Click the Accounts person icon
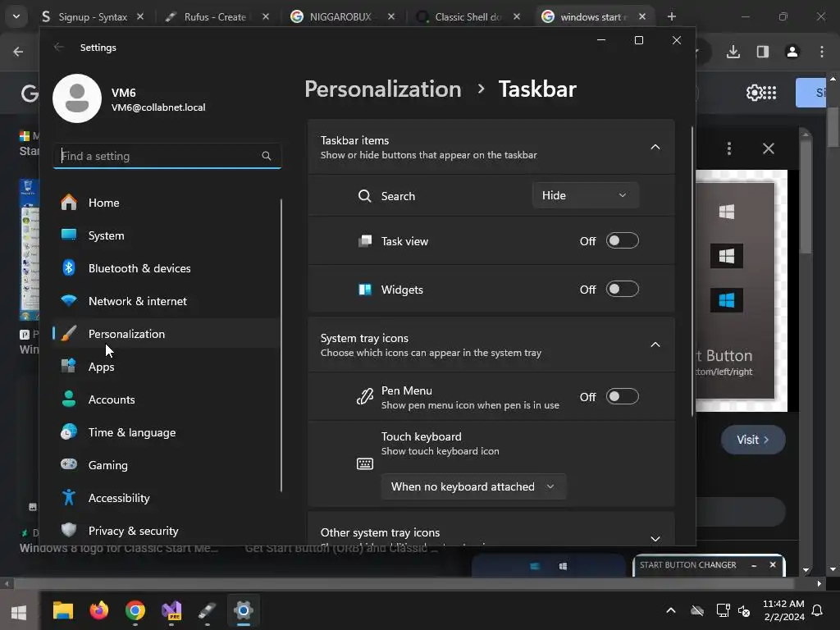The height and width of the screenshot is (630, 840). click(69, 399)
